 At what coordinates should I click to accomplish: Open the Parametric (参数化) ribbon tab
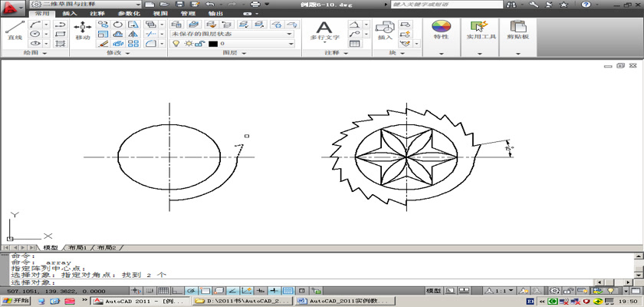point(127,14)
